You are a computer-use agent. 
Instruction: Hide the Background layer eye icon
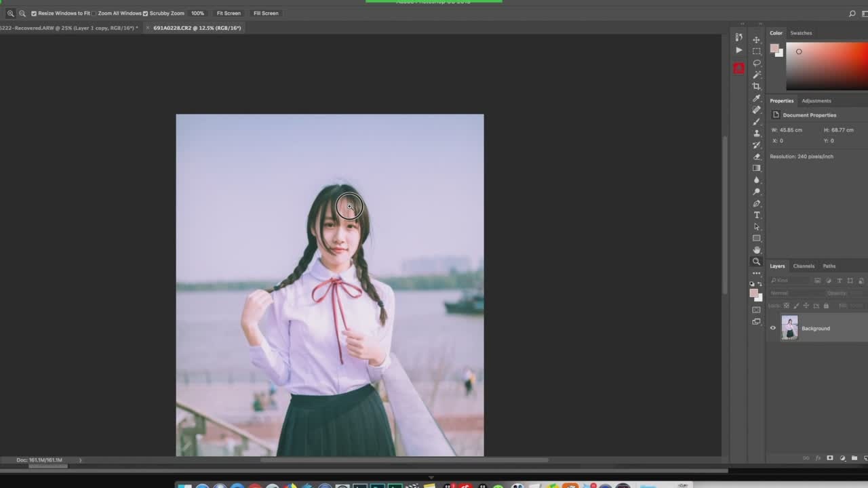(x=772, y=328)
